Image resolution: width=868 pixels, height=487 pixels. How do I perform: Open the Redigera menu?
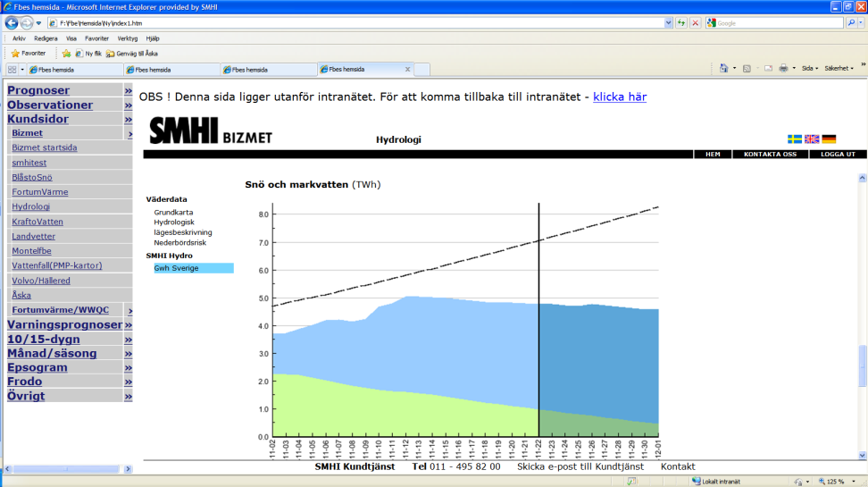(x=46, y=38)
